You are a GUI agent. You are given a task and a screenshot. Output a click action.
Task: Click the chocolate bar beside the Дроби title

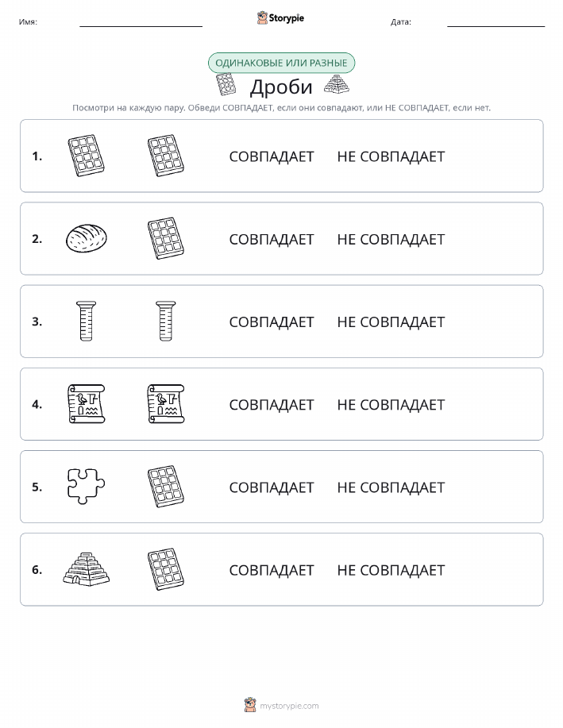tap(226, 84)
